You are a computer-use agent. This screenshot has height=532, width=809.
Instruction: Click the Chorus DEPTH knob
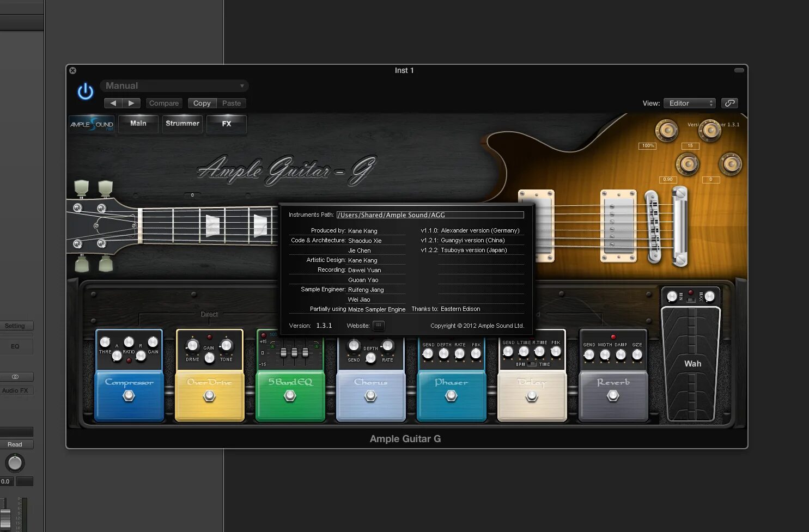coord(370,358)
